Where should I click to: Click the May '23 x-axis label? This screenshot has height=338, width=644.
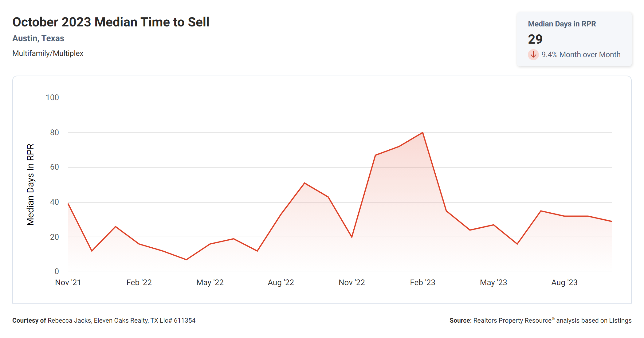(493, 282)
